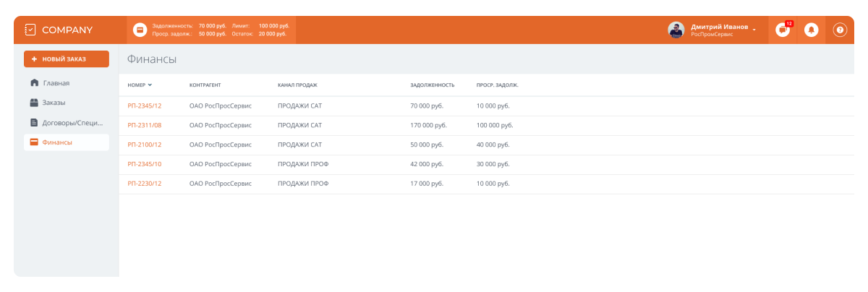
Task: Click the Финансы card icon in sidebar
Action: click(34, 142)
